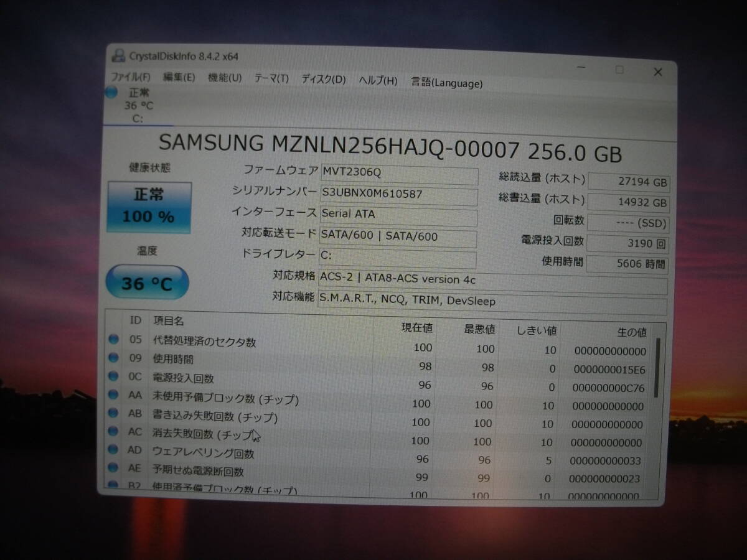Click the standard field ACS-2 | ATA8-ACS version 4c

493,282
